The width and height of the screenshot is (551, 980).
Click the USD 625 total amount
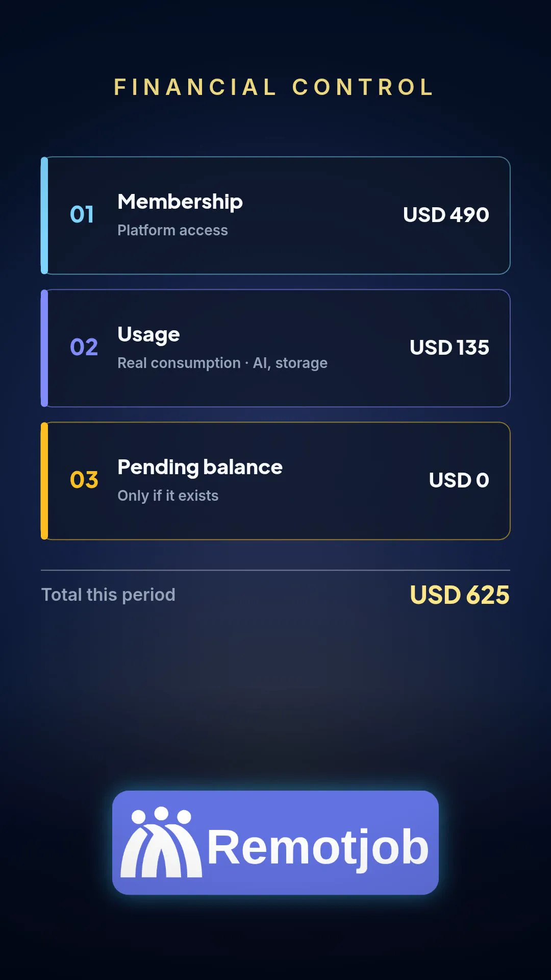point(460,595)
